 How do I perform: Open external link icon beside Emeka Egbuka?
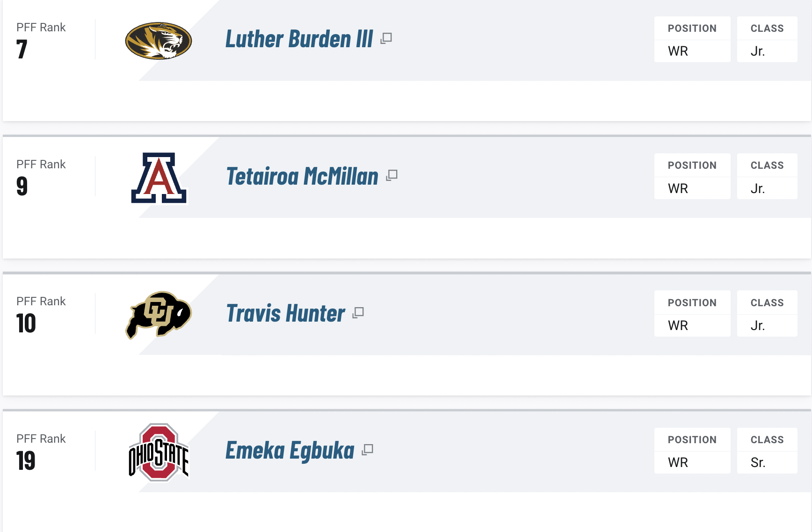coord(368,450)
